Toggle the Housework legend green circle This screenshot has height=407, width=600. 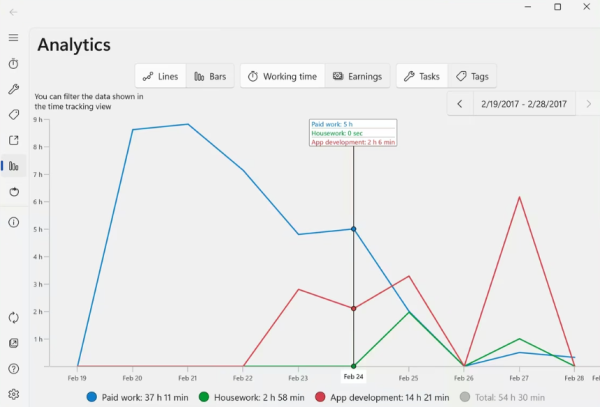(204, 397)
